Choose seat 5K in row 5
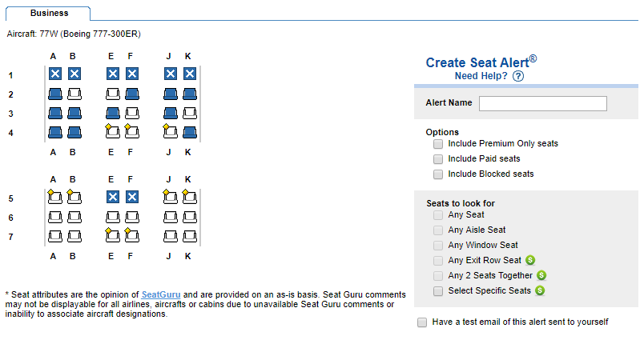 (190, 196)
